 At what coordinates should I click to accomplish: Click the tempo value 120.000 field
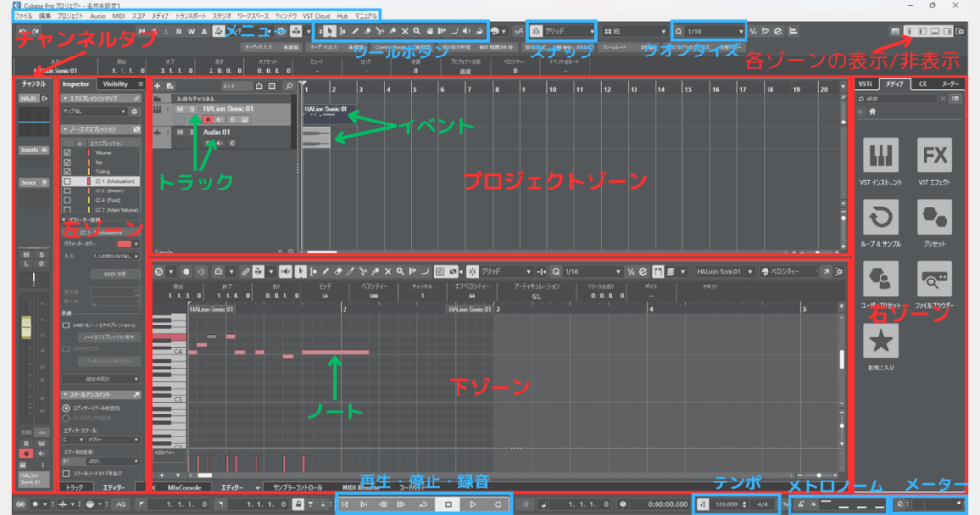[726, 504]
